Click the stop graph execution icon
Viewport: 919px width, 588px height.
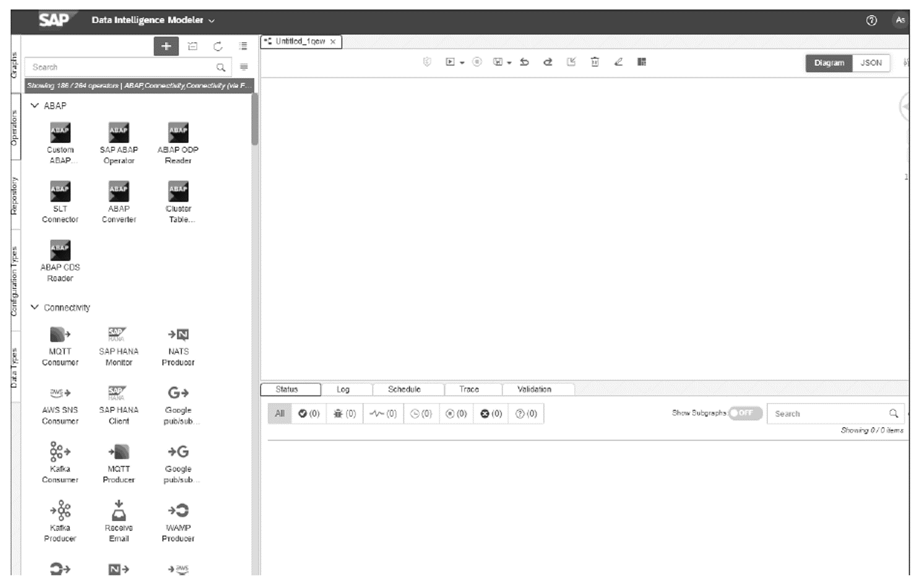point(477,62)
